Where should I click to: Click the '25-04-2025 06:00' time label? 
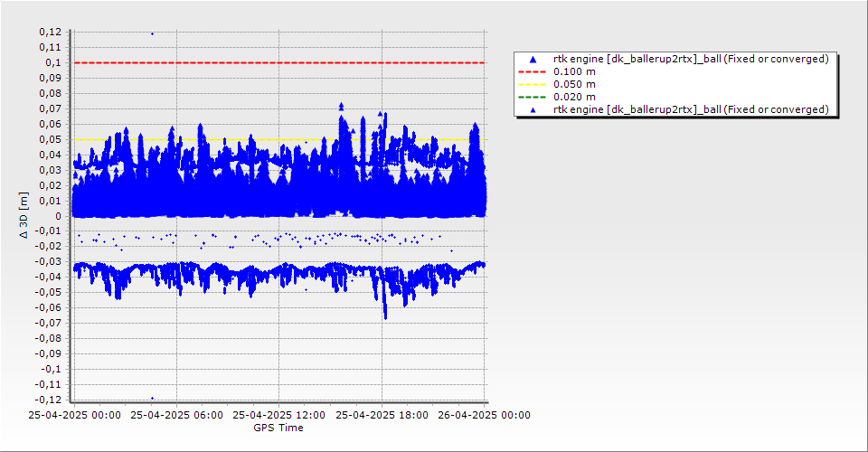click(176, 415)
